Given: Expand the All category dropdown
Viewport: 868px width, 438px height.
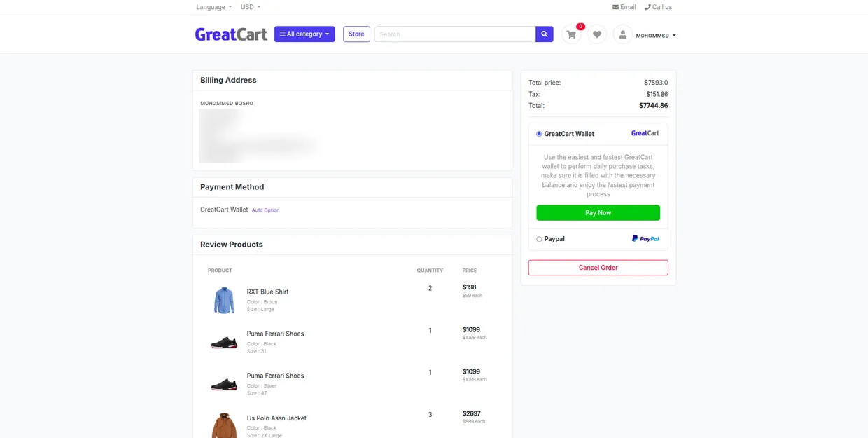Looking at the screenshot, I should [304, 34].
